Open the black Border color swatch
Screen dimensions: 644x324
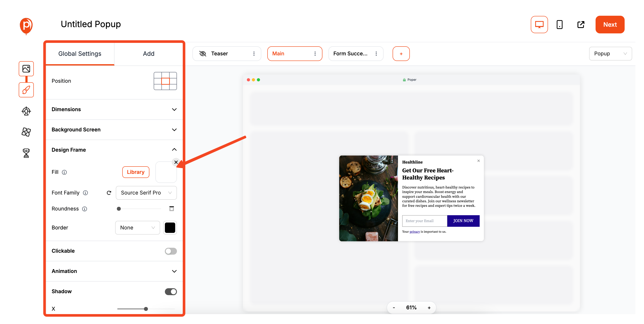[x=170, y=227]
